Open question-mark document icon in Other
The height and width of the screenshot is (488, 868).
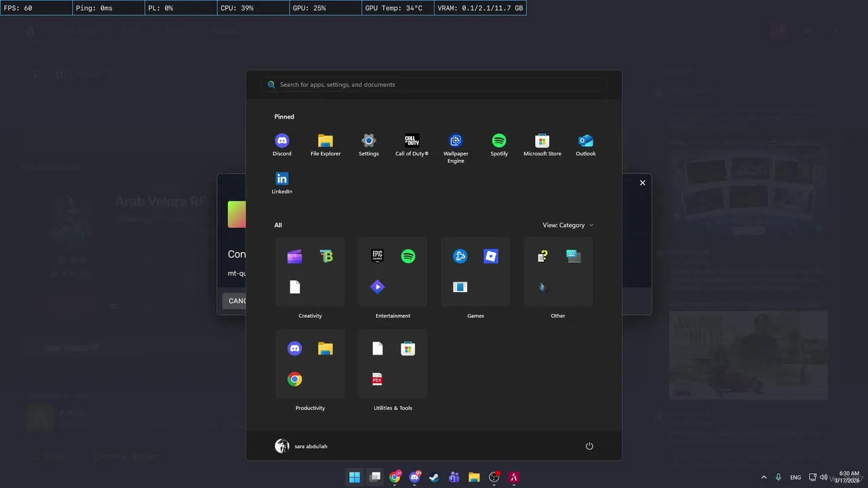542,256
